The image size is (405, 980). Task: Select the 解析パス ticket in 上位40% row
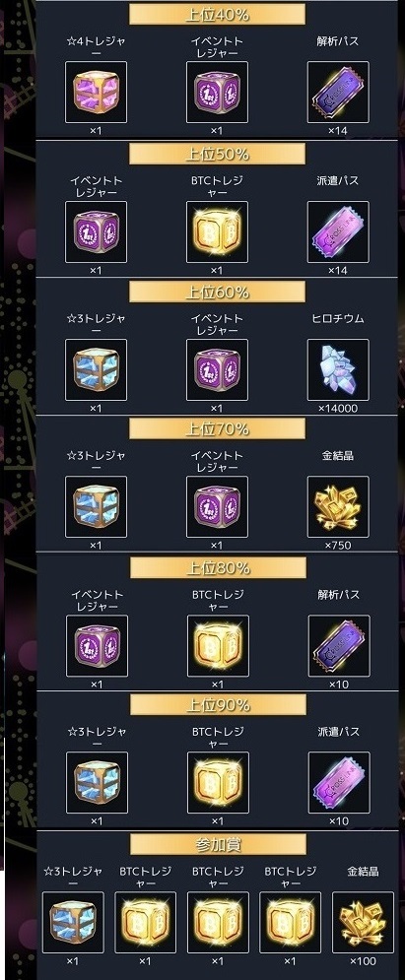(338, 92)
